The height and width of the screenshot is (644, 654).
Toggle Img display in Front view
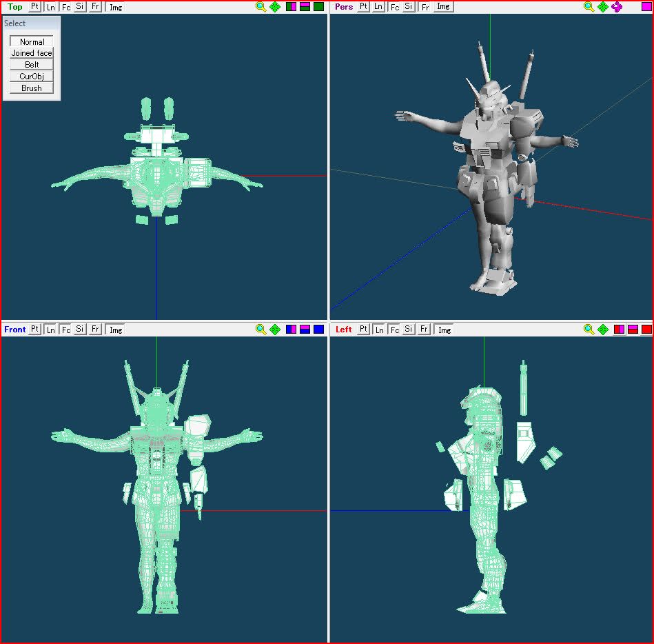click(x=116, y=330)
